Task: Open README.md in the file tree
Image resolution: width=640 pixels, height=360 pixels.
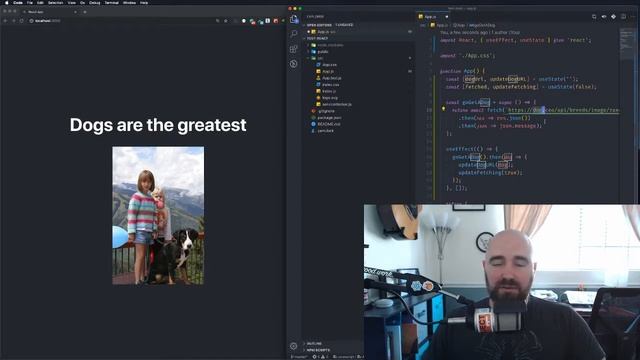Action: coord(329,124)
